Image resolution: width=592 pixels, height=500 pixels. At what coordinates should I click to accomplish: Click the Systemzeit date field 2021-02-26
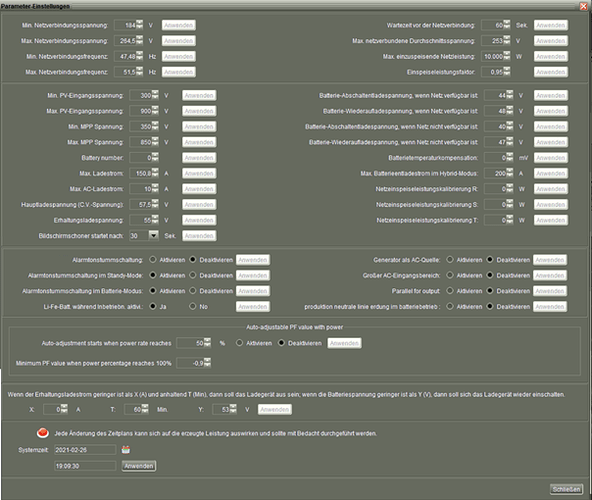coord(85,450)
